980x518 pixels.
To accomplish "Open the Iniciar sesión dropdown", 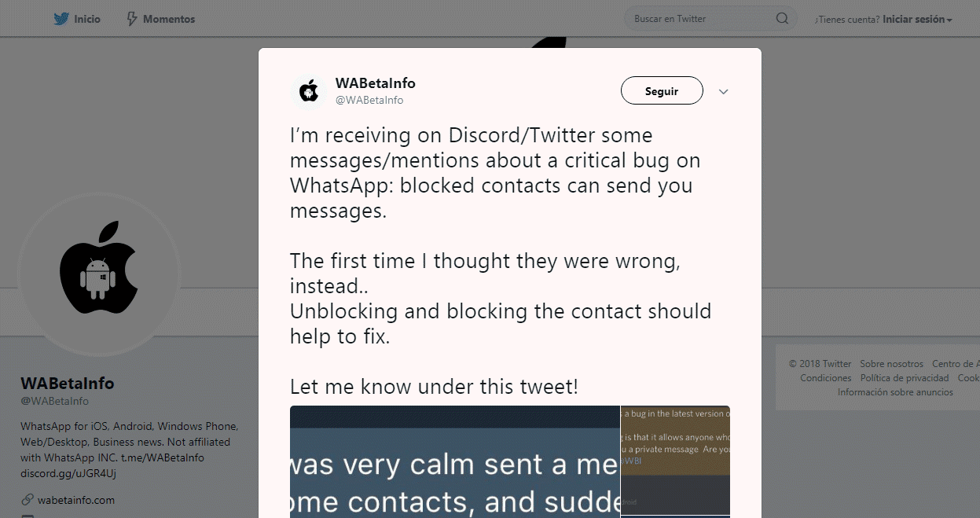I will [917, 20].
